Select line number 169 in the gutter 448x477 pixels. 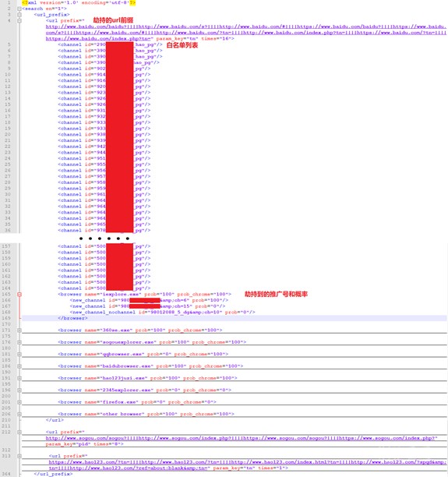tap(6, 318)
